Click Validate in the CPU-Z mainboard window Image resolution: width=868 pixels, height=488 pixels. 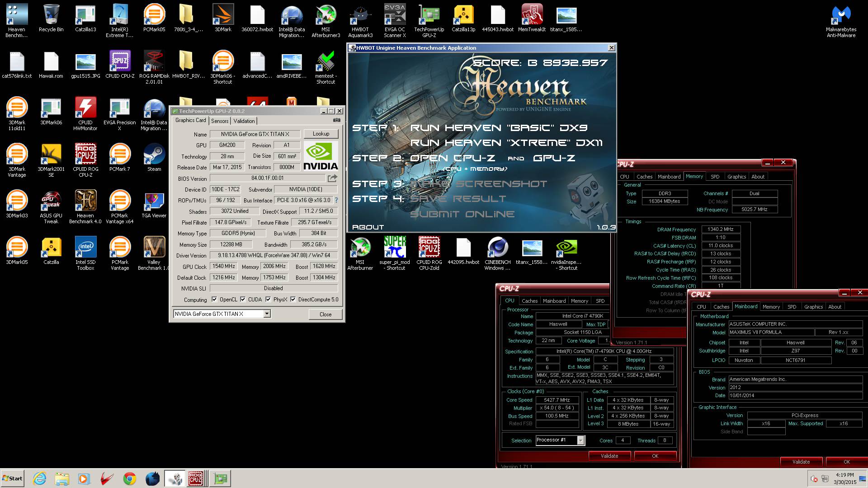click(801, 462)
